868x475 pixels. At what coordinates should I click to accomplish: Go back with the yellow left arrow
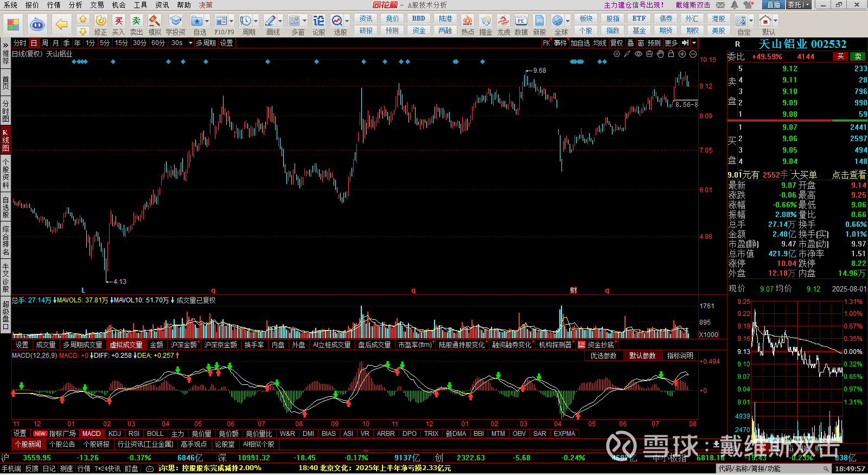click(62, 24)
